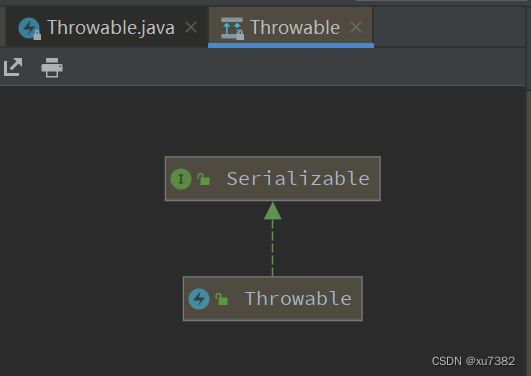Select the Throwable diagram tab

click(x=291, y=27)
